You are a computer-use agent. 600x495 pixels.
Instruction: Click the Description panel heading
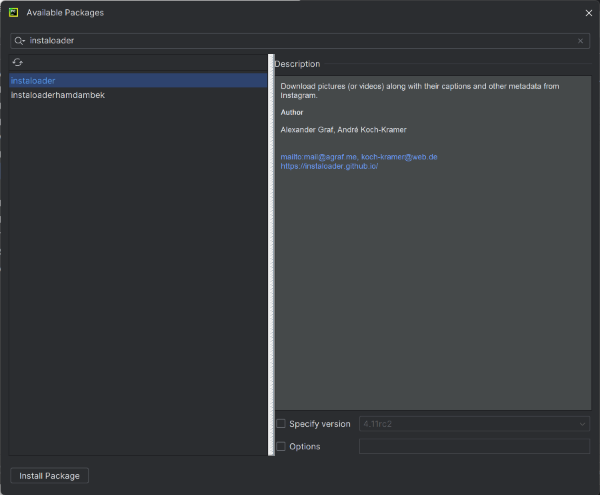[x=297, y=64]
